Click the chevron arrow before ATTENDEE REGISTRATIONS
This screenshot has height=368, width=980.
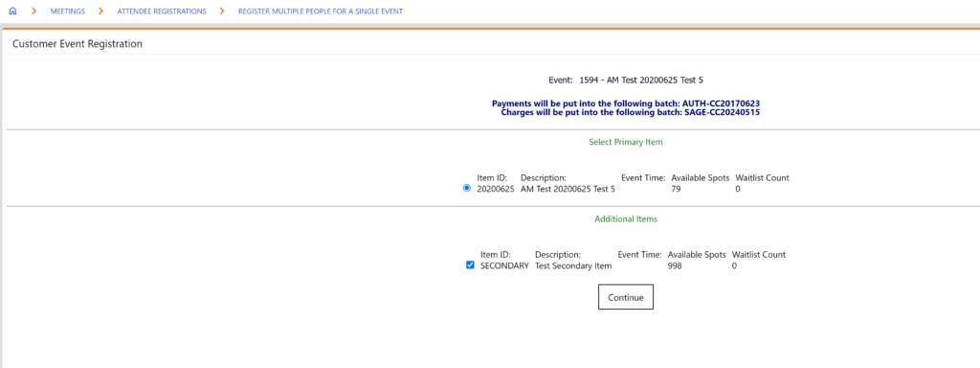pos(100,11)
